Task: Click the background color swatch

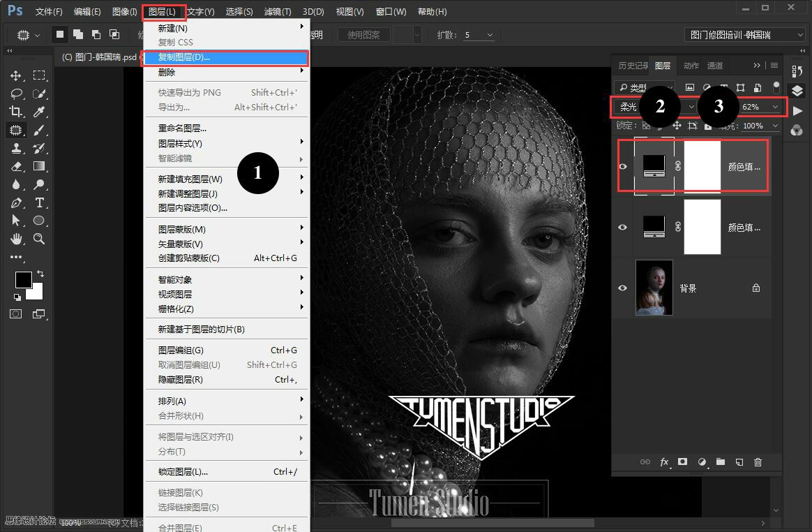Action: [x=36, y=293]
